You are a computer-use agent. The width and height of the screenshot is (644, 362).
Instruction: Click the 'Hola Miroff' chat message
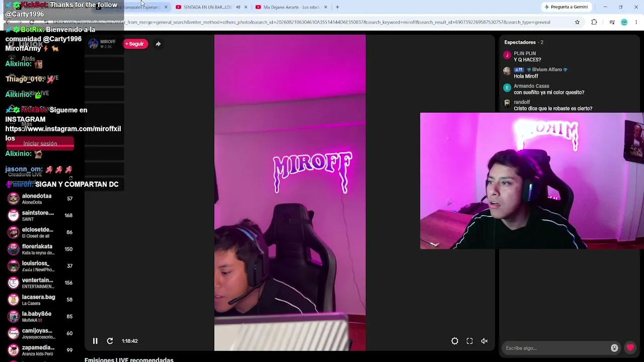click(x=526, y=76)
